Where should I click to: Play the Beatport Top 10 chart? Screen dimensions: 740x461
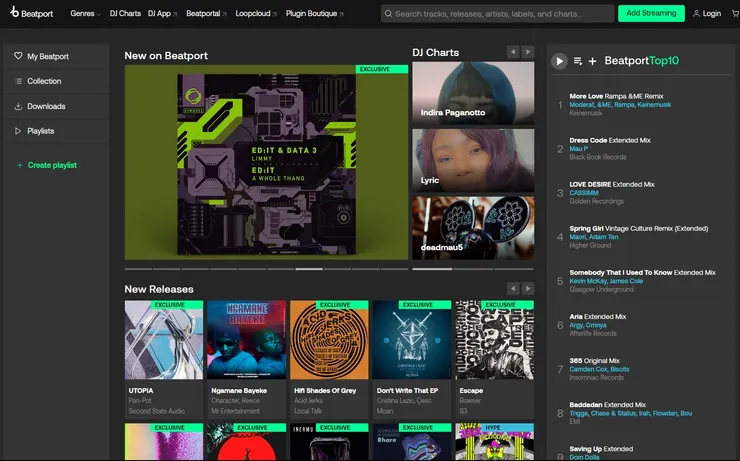(x=559, y=61)
